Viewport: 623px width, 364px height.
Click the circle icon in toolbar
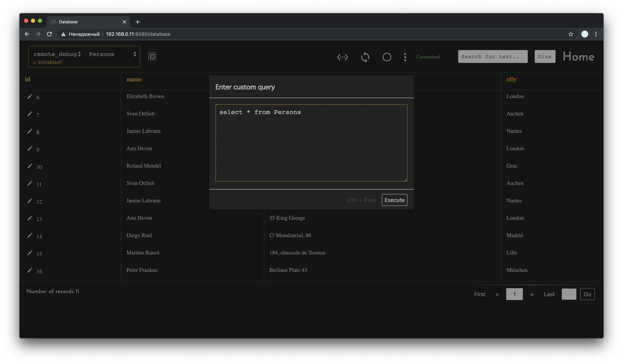pyautogui.click(x=387, y=57)
